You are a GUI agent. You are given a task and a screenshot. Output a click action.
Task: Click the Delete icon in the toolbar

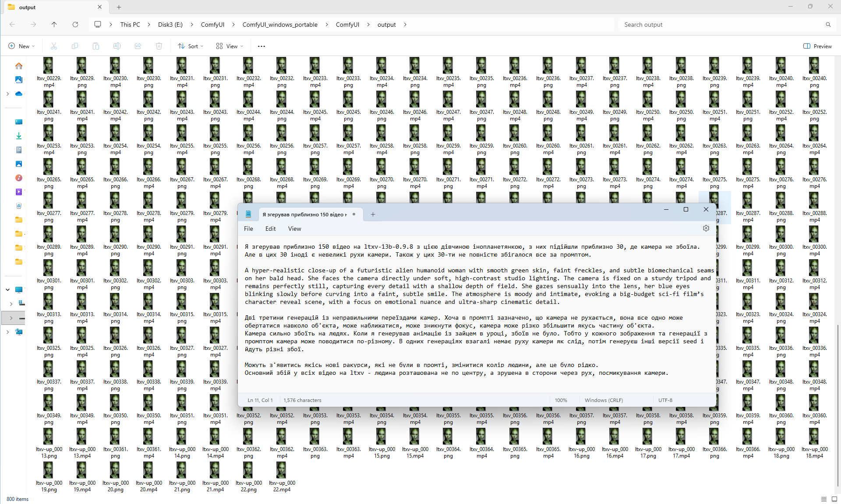point(159,46)
